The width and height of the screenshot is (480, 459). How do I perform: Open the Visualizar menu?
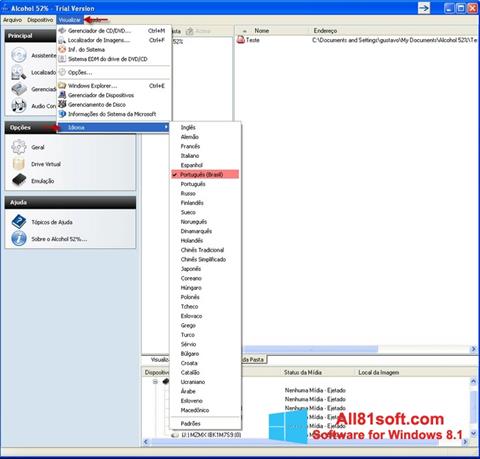(70, 20)
